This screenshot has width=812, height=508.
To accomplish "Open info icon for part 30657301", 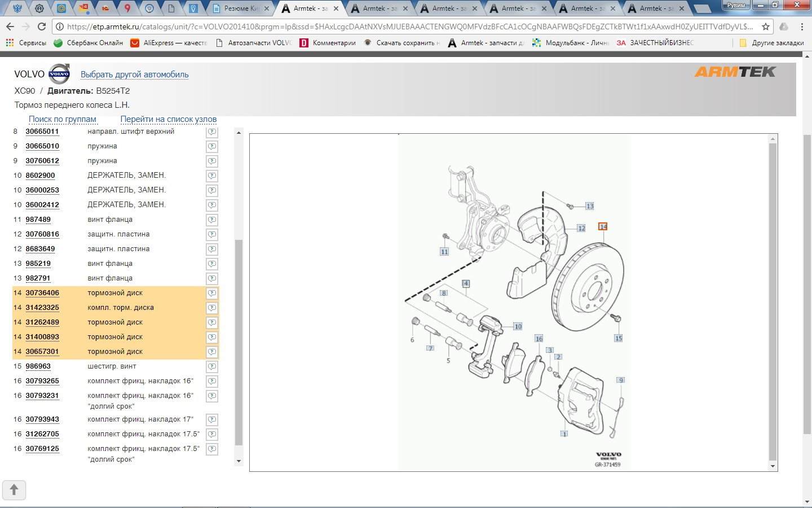I will tap(212, 352).
